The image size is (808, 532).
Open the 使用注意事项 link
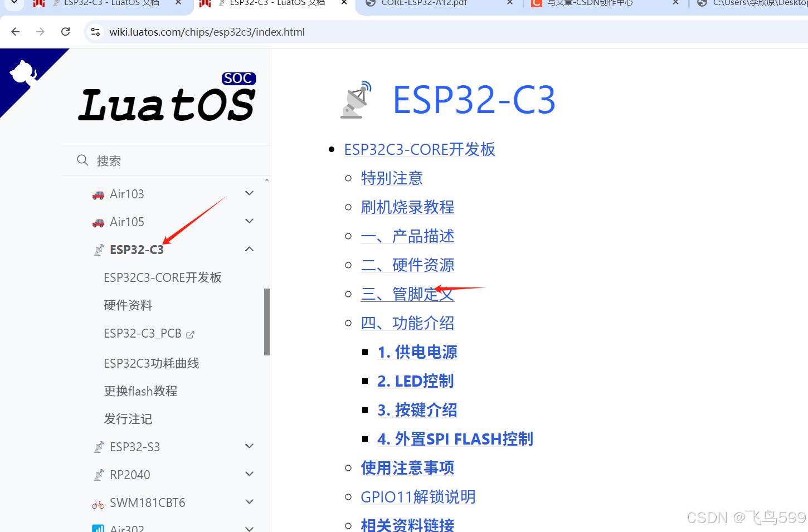[407, 468]
